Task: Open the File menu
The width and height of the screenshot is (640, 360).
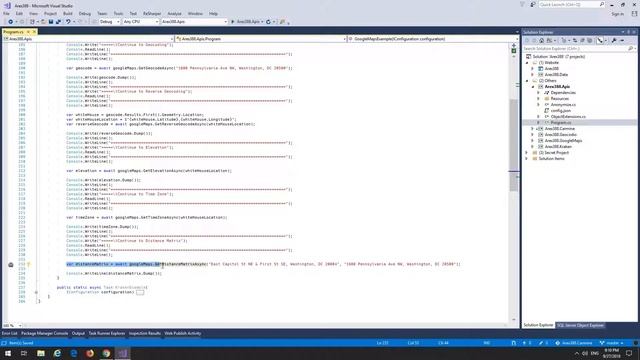Action: coord(7,13)
